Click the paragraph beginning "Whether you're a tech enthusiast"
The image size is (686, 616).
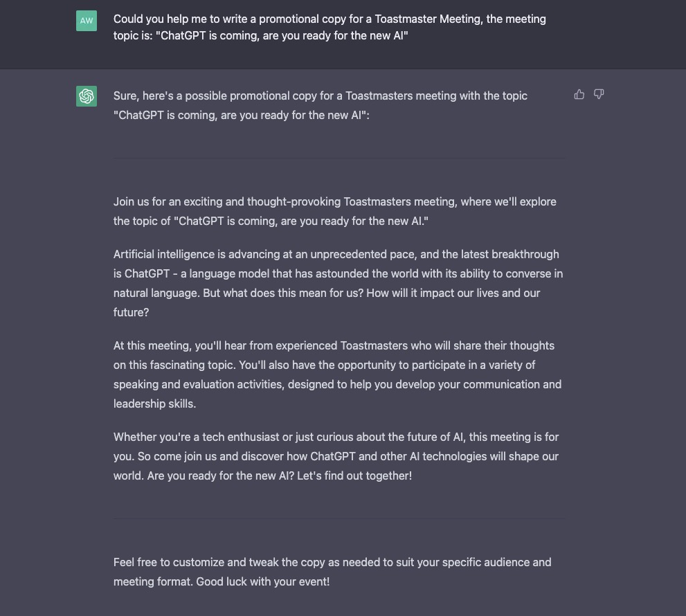[x=336, y=456]
